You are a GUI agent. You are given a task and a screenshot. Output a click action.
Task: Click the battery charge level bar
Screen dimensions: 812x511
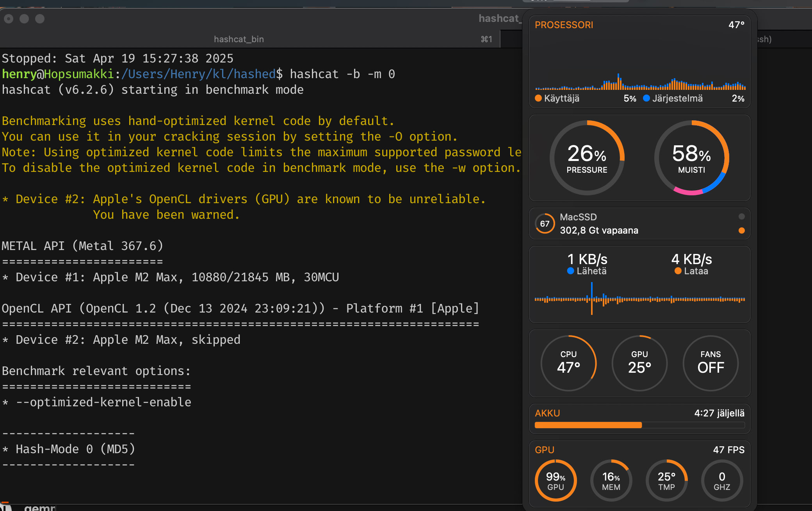639,425
